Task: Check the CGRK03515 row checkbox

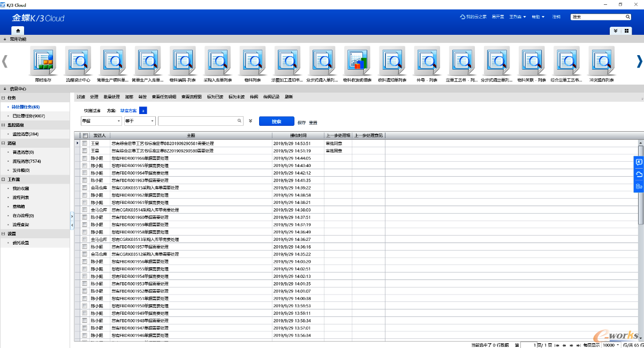Action: pyautogui.click(x=85, y=188)
